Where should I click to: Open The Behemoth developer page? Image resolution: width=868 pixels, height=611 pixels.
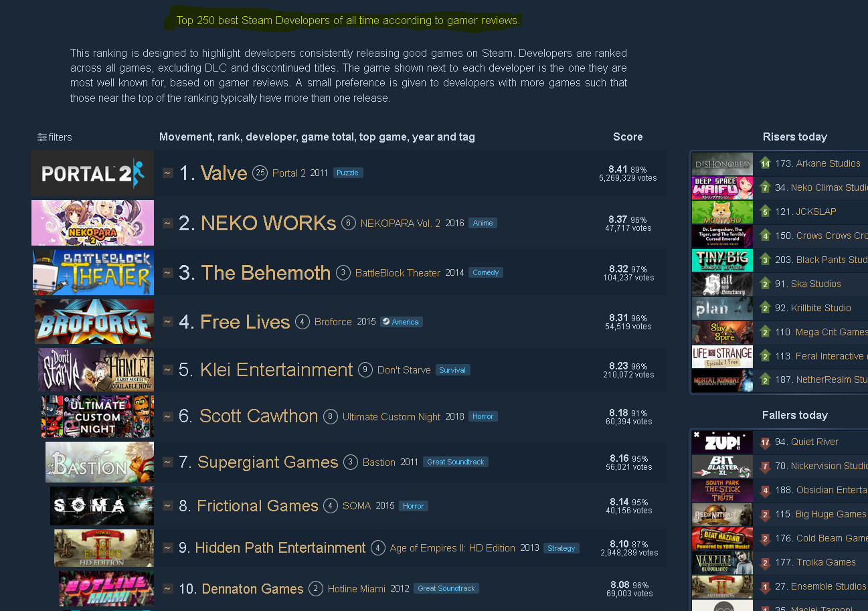point(266,272)
